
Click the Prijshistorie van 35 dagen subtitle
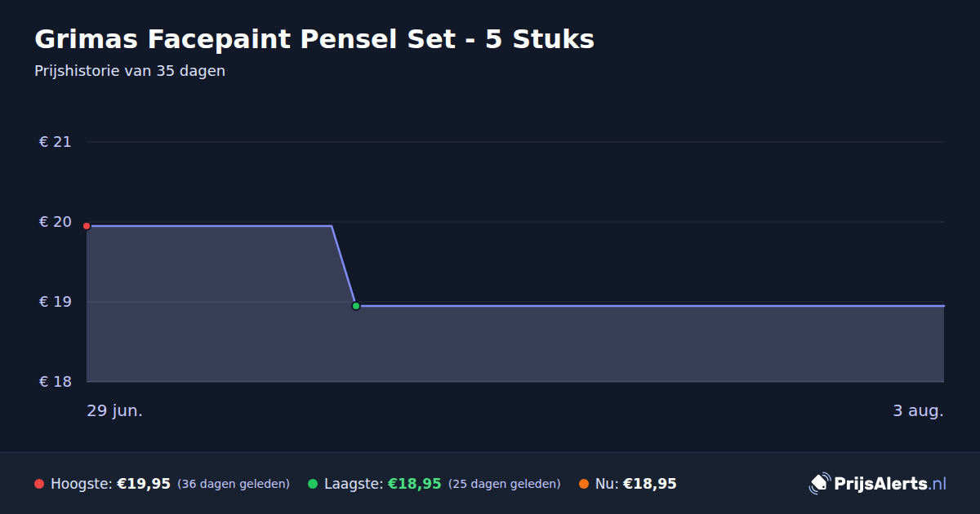[x=130, y=71]
